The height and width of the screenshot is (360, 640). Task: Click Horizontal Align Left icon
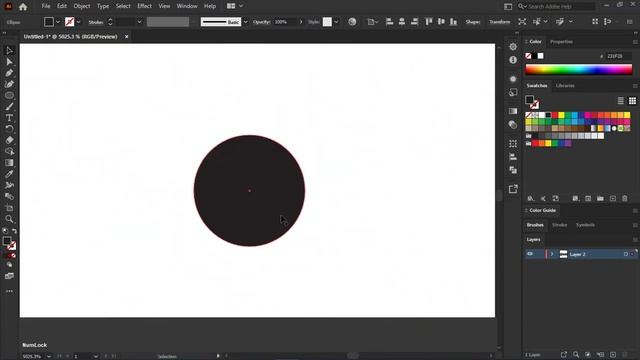tap(389, 22)
